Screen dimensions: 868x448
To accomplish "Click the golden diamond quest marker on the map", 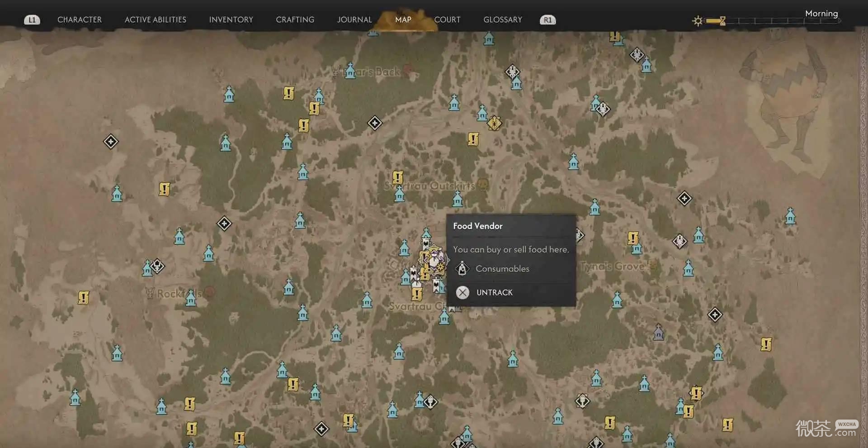I will (494, 123).
